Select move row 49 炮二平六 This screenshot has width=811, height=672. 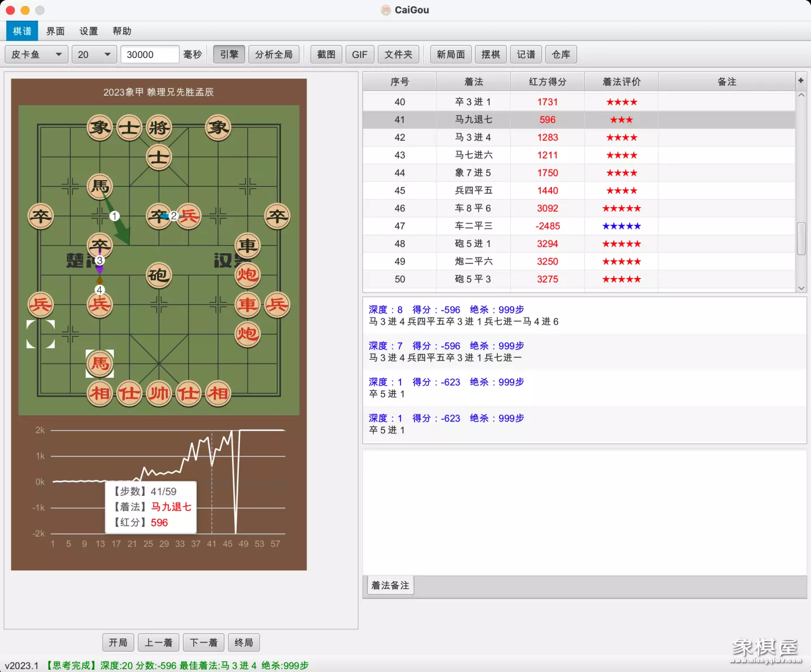tap(579, 262)
